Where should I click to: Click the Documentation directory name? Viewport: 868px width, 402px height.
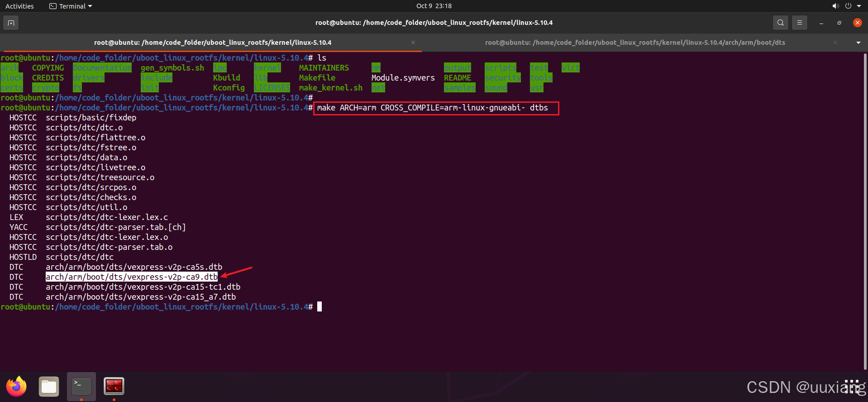coord(102,68)
